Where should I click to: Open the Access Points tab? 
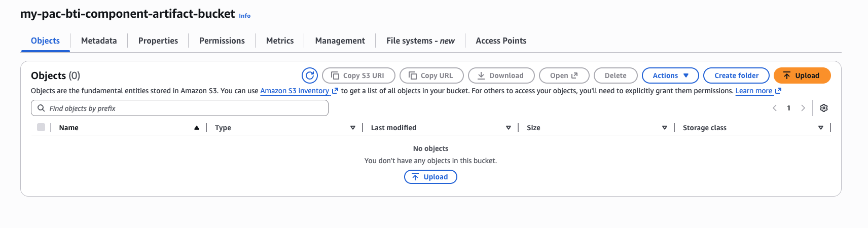coord(501,41)
